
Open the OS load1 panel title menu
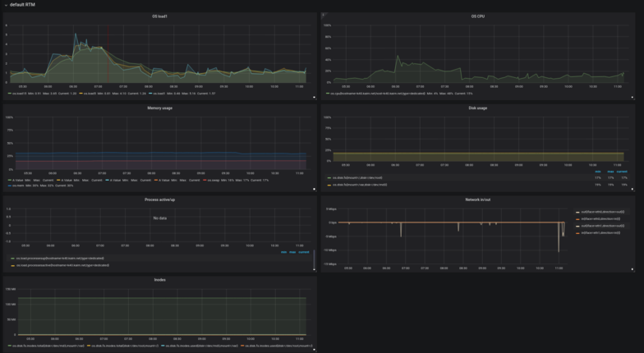159,16
